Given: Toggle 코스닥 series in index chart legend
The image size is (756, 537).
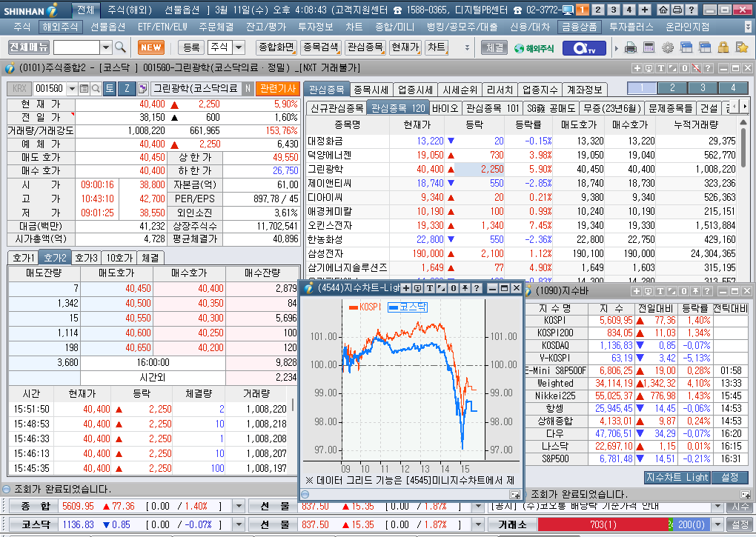Looking at the screenshot, I should (408, 307).
